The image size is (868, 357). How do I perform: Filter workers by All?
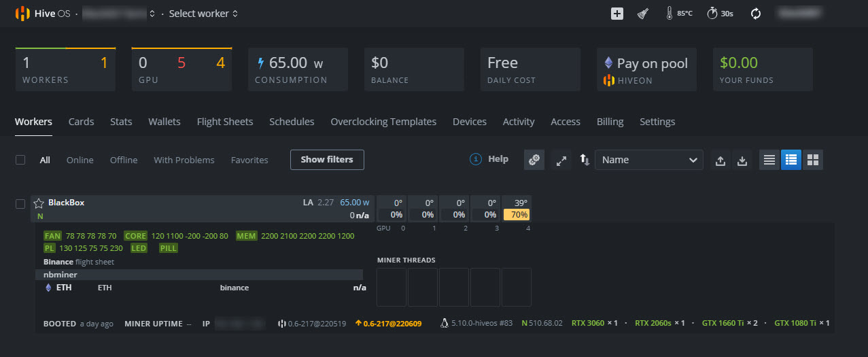pos(45,160)
